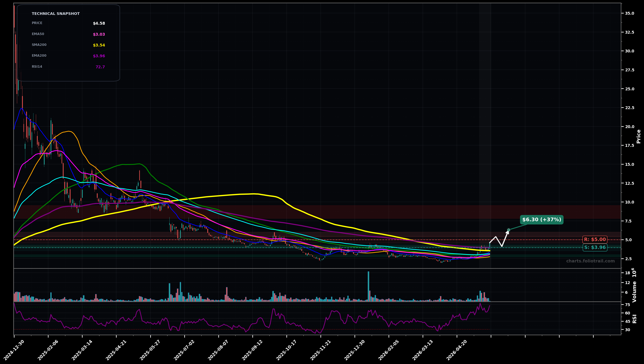Image resolution: width=644 pixels, height=364 pixels.
Task: Click the TECHNICAL SNAPSHOT heading
Action: click(55, 14)
